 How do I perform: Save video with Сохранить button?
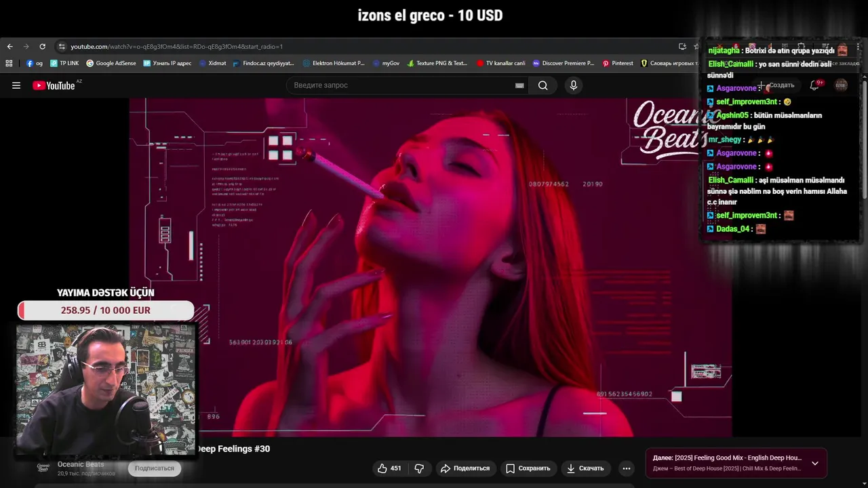(x=528, y=468)
